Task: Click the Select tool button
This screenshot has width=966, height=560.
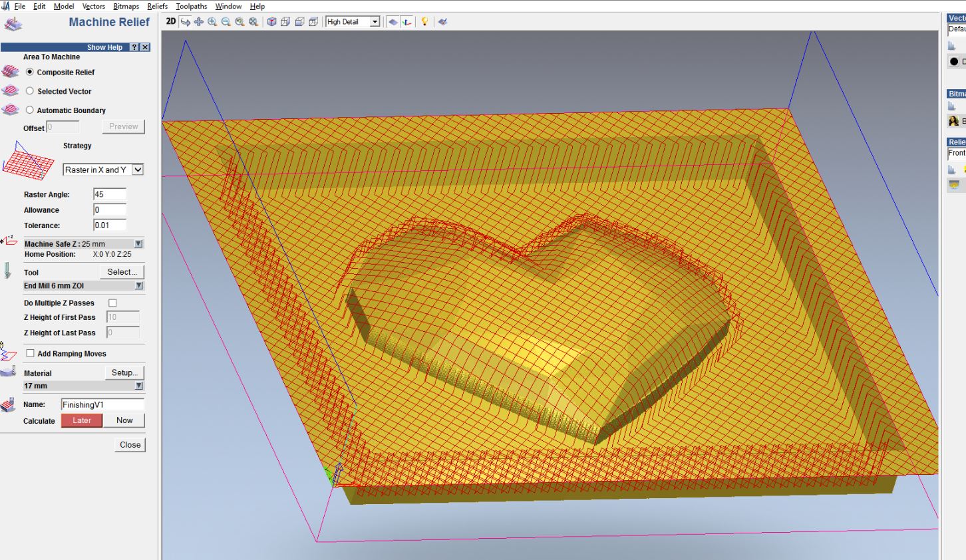Action: tap(122, 272)
